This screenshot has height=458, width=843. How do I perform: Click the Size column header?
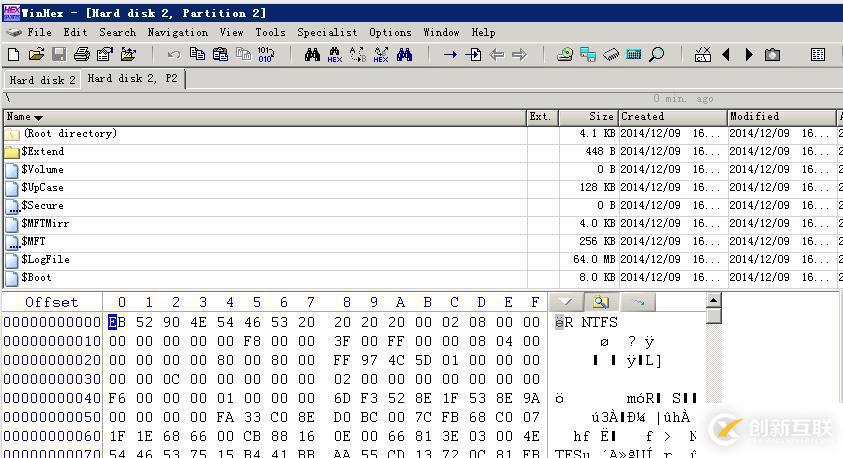[588, 117]
